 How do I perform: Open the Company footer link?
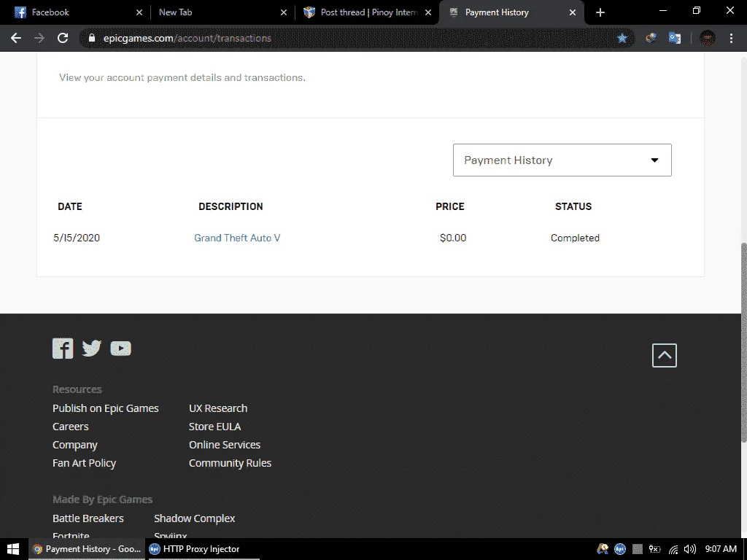point(75,445)
